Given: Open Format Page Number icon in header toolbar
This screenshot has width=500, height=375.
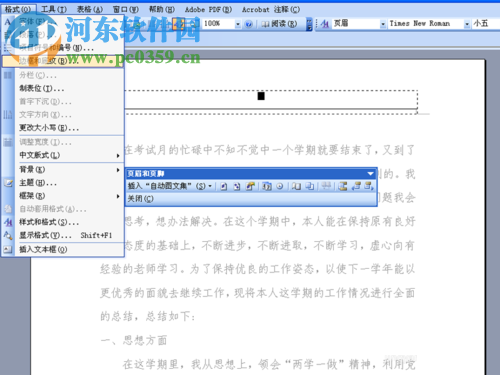Looking at the screenshot, I should pyautogui.click(x=250, y=186).
